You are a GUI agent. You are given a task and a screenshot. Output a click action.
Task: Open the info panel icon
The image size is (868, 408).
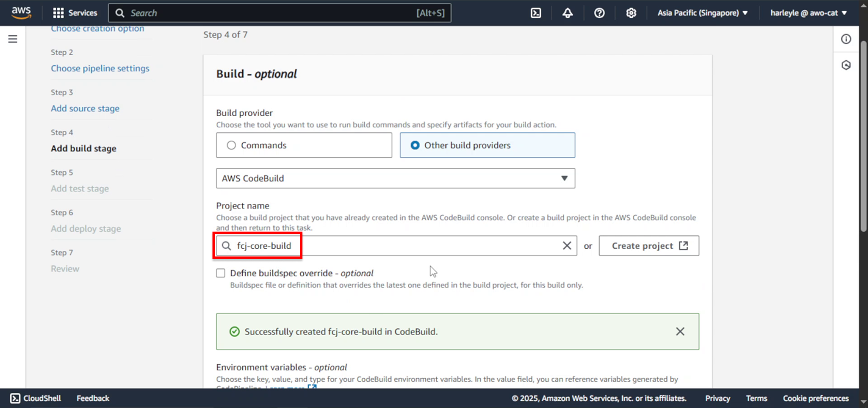pos(846,39)
